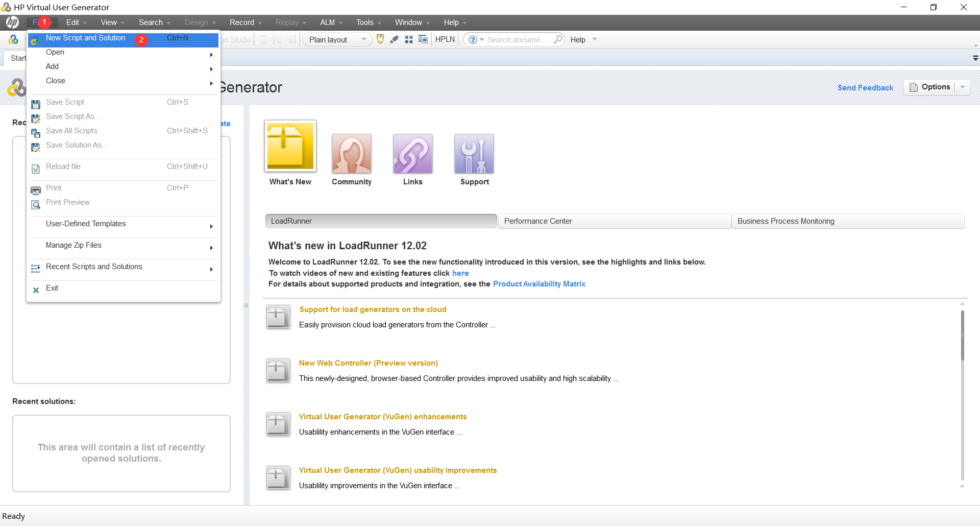Click the help question-mark dropdown icon

(476, 40)
